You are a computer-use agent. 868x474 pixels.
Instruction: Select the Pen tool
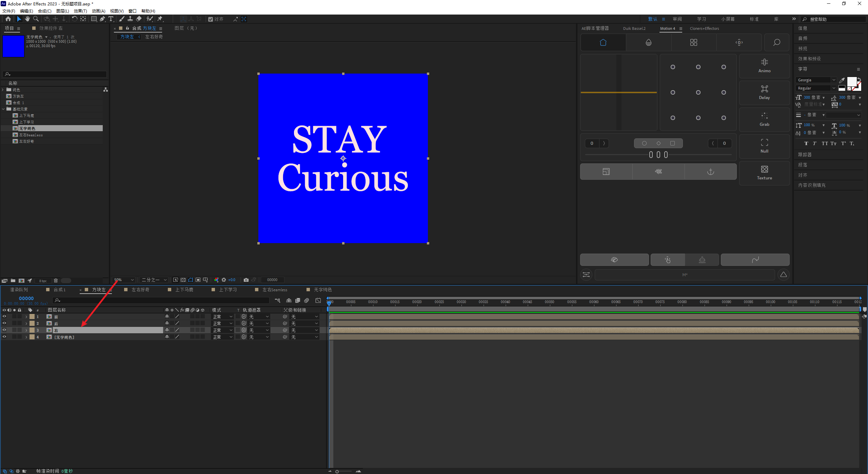click(x=102, y=19)
